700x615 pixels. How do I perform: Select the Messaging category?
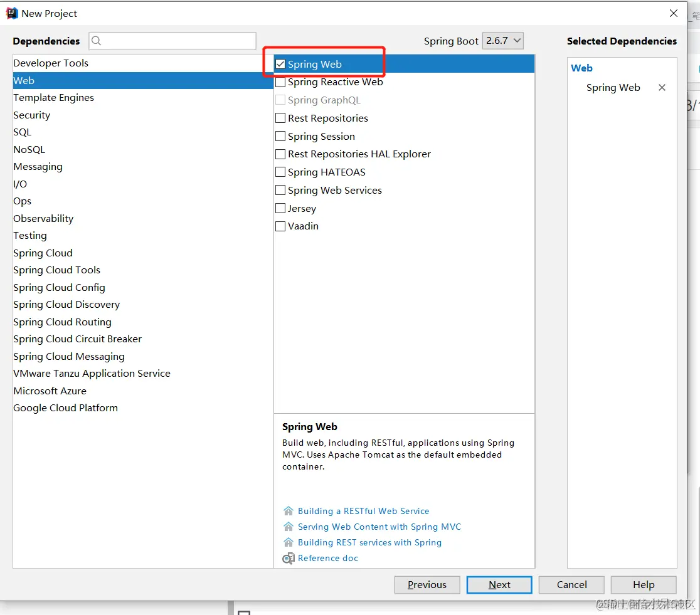click(143, 167)
